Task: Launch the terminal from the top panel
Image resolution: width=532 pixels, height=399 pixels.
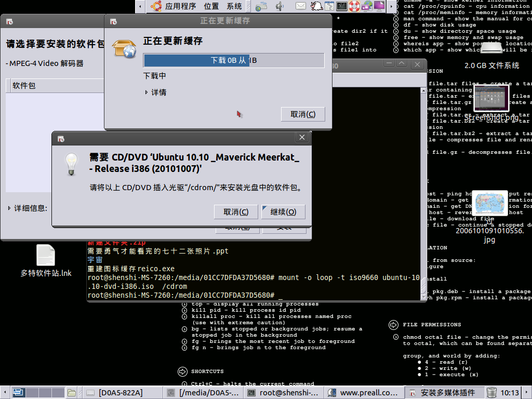Action: point(342,6)
